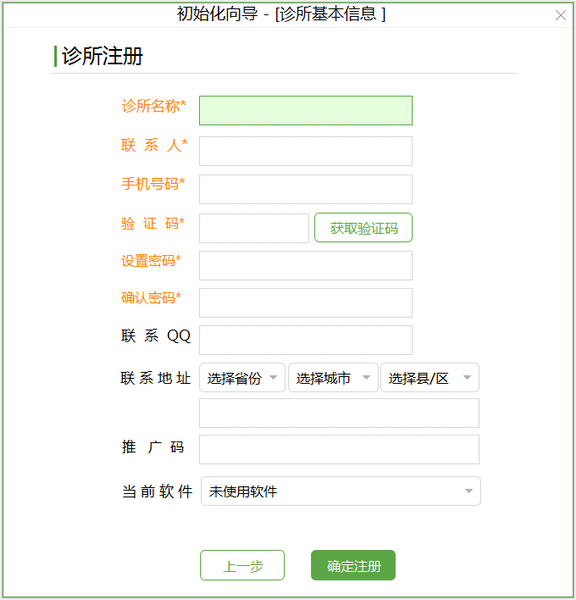The image size is (576, 600).
Task: Focus the 推广码 input field
Action: (339, 449)
